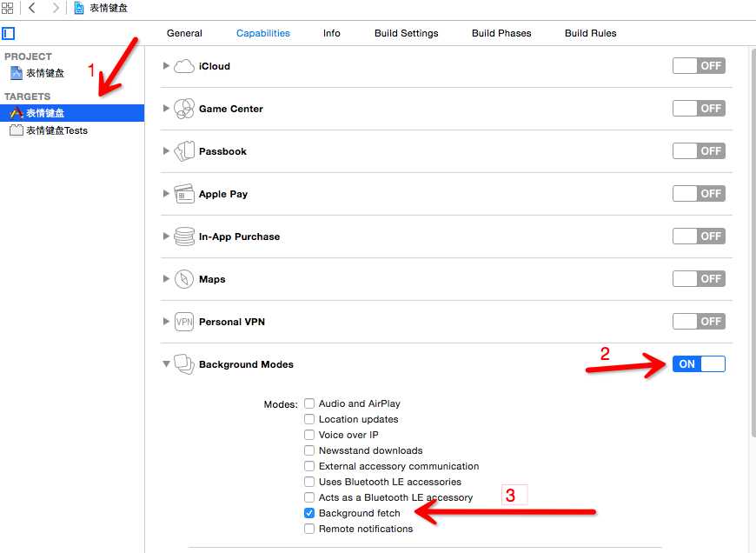The image size is (756, 553).
Task: Select the 表情键盘Tests target
Action: click(x=72, y=130)
